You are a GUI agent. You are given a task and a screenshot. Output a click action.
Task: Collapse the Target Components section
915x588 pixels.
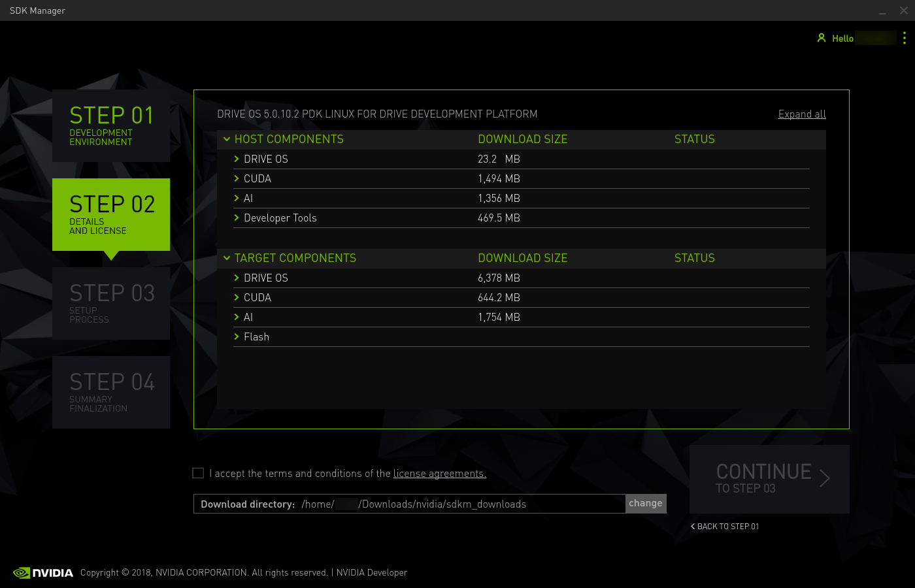click(x=227, y=258)
